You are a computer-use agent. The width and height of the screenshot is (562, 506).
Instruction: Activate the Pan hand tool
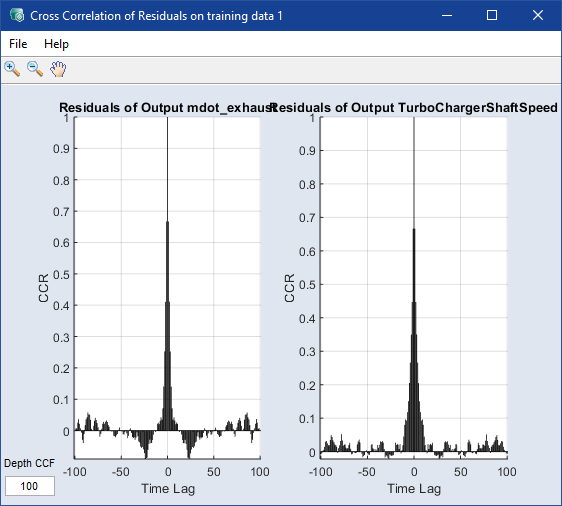(x=58, y=69)
